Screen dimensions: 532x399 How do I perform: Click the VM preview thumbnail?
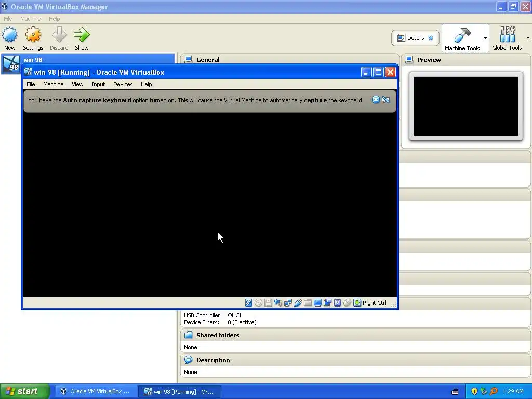tap(466, 106)
